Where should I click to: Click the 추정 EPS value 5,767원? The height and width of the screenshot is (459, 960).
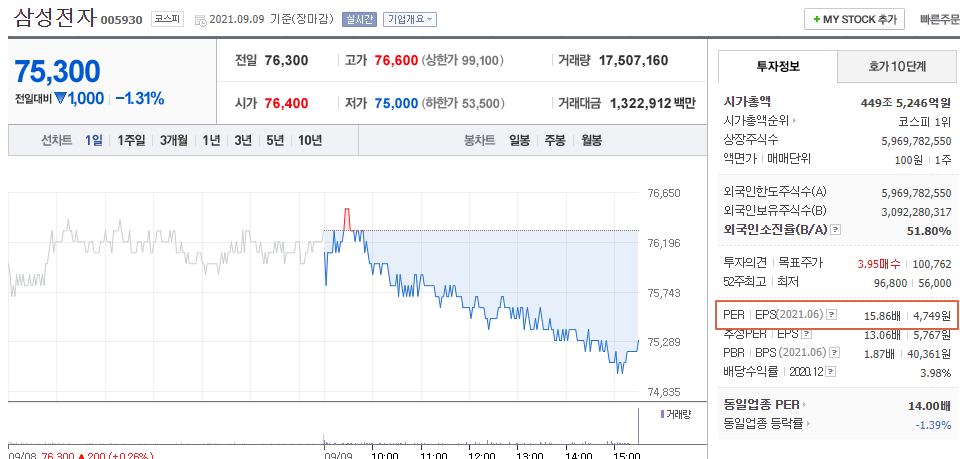(931, 335)
